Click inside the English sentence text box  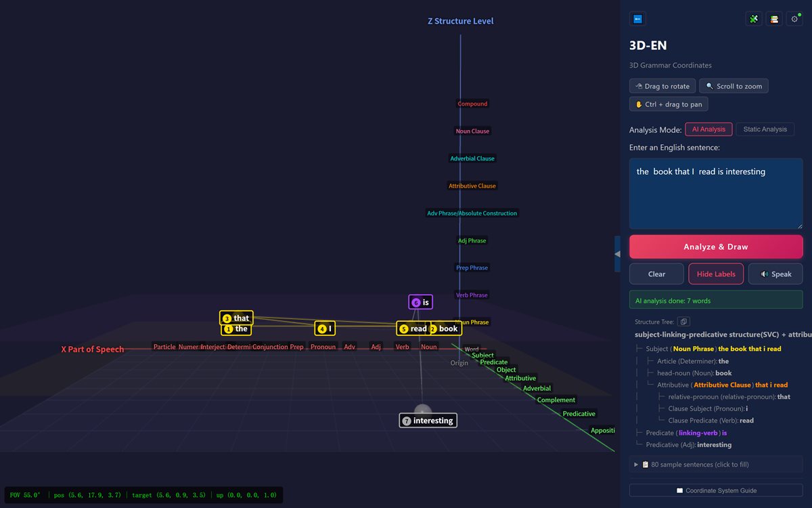click(716, 194)
